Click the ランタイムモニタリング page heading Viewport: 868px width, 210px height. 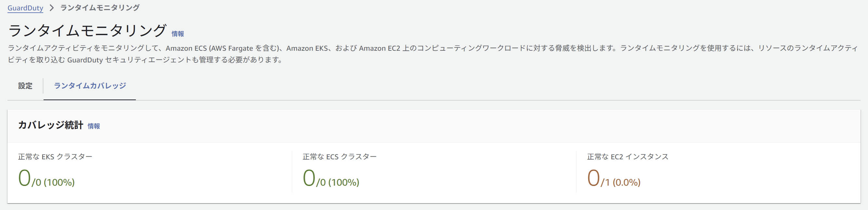87,31
